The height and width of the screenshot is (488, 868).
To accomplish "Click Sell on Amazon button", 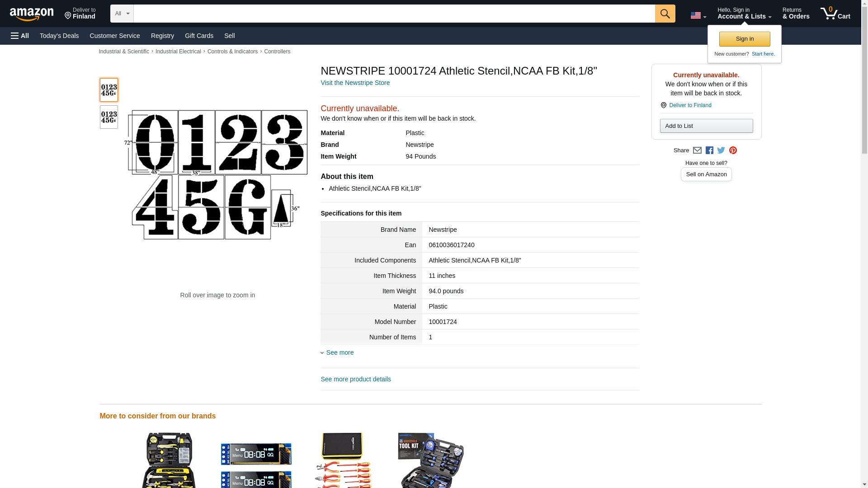I will (x=706, y=174).
